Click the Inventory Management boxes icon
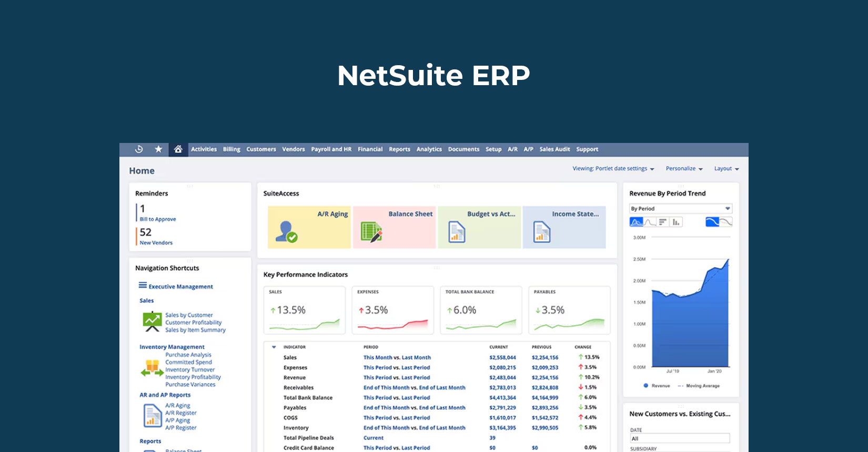Screen dimensions: 868x452 pyautogui.click(x=152, y=368)
